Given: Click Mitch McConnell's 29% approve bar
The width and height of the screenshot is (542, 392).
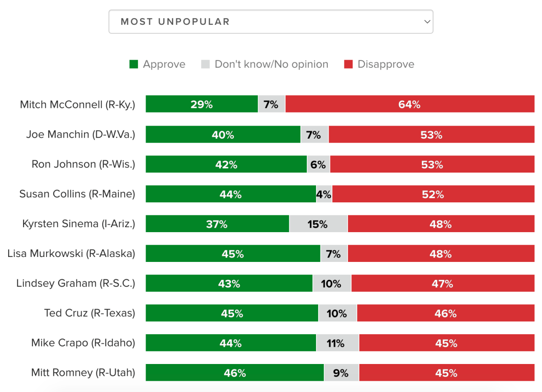Looking at the screenshot, I should tap(202, 104).
